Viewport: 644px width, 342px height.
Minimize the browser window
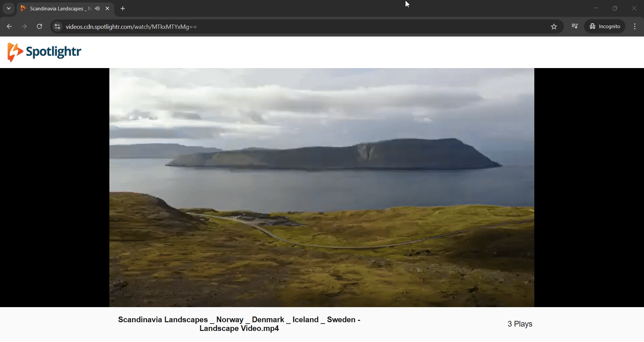pos(596,8)
